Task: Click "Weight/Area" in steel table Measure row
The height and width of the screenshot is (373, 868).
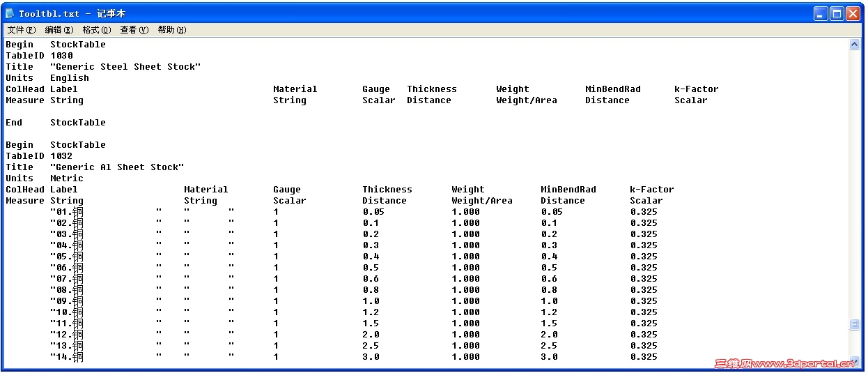Action: point(527,100)
